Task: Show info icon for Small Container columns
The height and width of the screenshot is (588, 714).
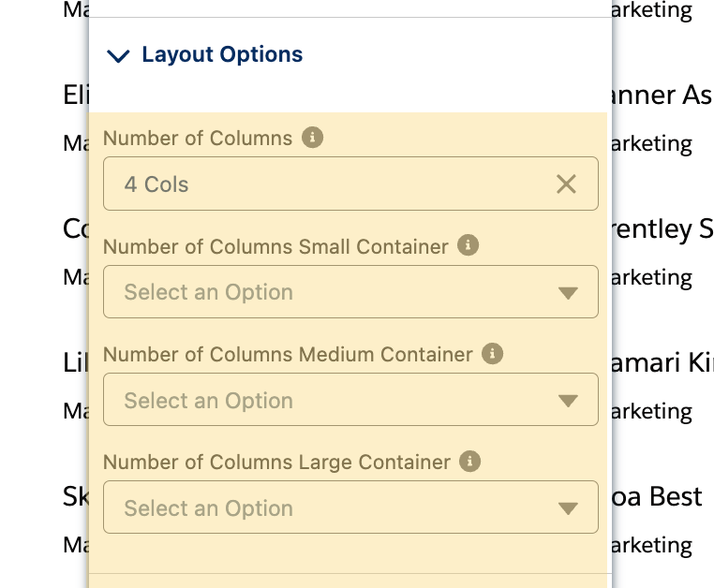Action: coord(469,246)
